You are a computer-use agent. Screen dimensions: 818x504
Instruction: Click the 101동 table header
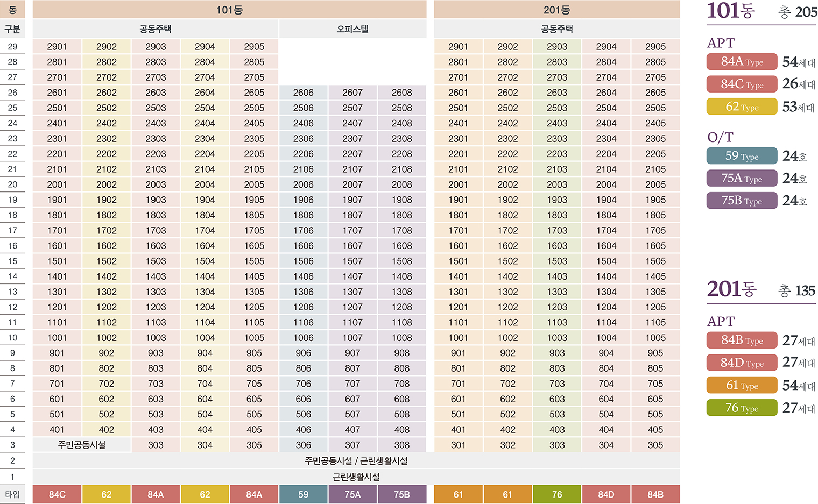[229, 10]
